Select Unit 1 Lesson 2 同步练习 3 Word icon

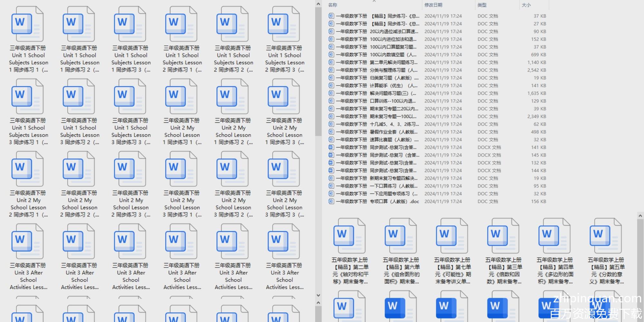pos(283,24)
